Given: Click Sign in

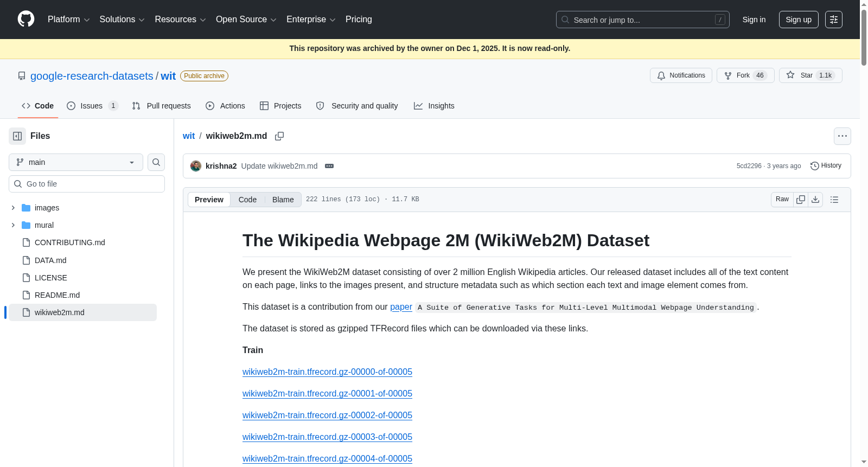Looking at the screenshot, I should [x=754, y=20].
